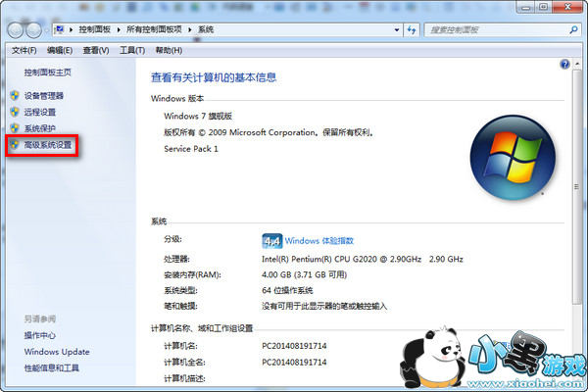Click the search magnifier icon

coord(573,29)
